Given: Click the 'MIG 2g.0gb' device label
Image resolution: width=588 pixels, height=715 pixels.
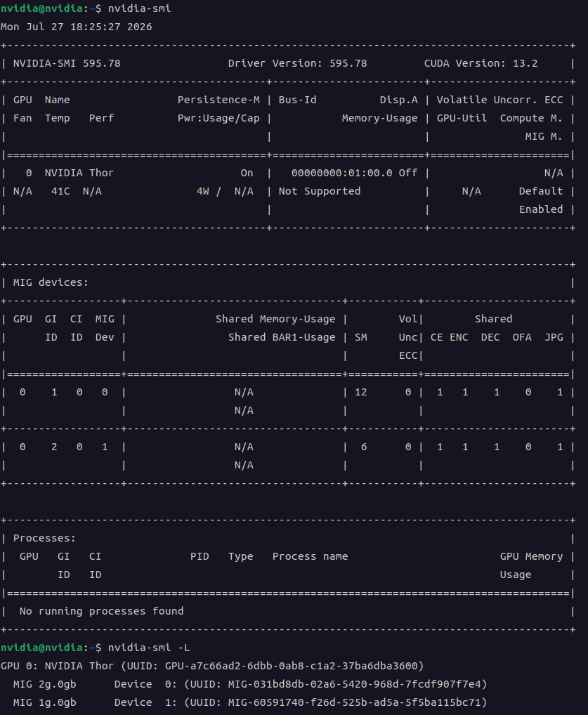Looking at the screenshot, I should click(44, 684).
